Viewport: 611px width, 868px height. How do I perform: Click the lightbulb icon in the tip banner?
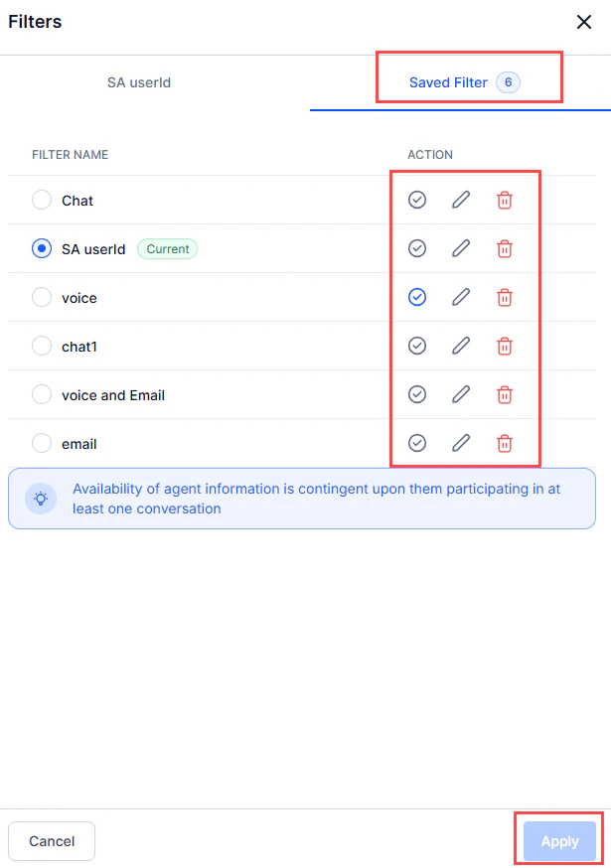(40, 499)
